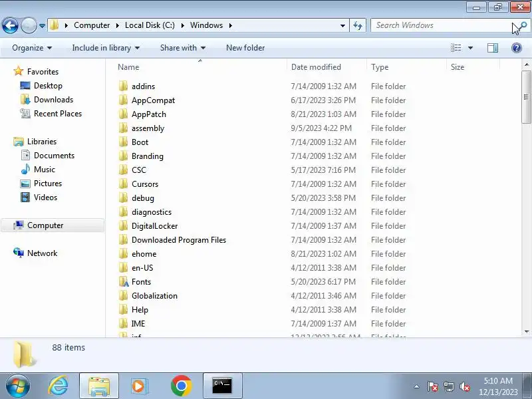532x399 pixels.
Task: Click the search magnifier icon
Action: click(523, 25)
